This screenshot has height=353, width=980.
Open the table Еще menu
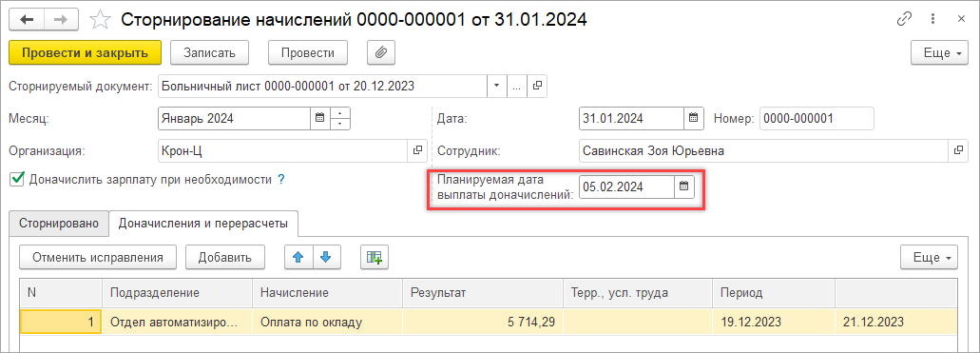click(929, 257)
